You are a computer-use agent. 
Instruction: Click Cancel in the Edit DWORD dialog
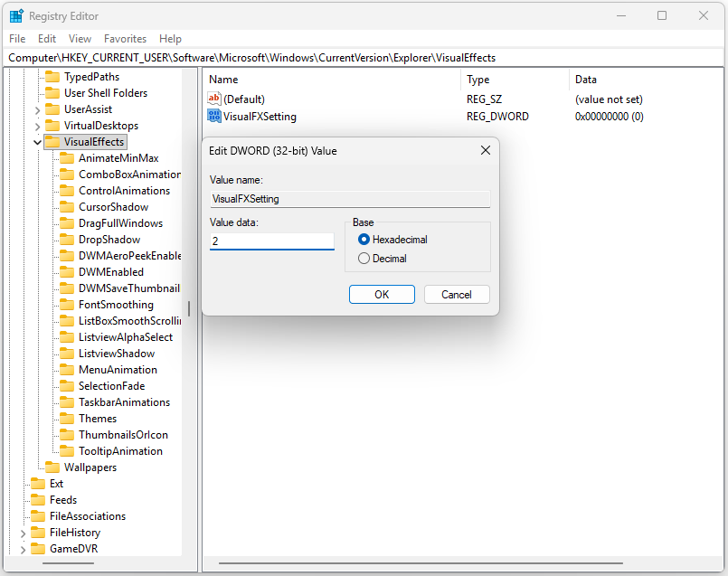click(457, 294)
